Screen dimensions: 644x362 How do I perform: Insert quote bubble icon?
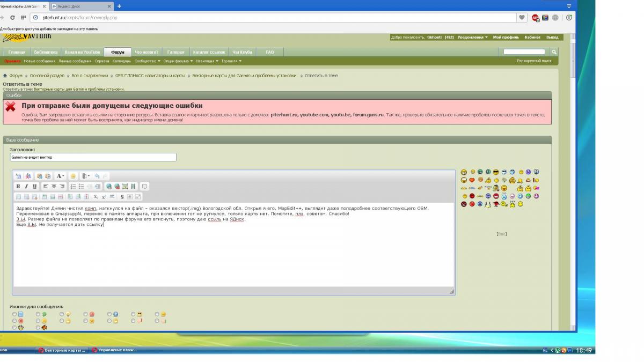coord(144,186)
